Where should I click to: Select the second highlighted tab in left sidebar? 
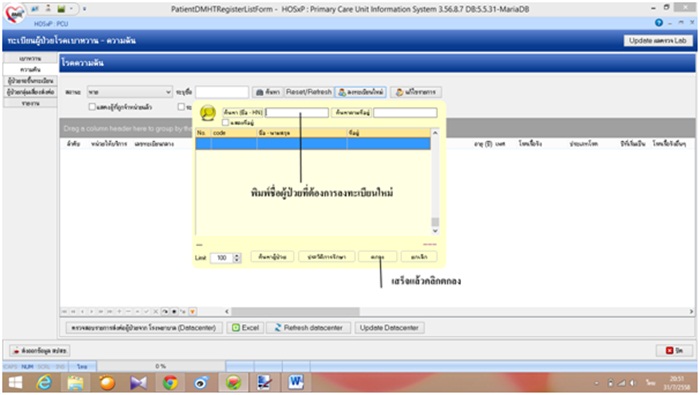30,70
